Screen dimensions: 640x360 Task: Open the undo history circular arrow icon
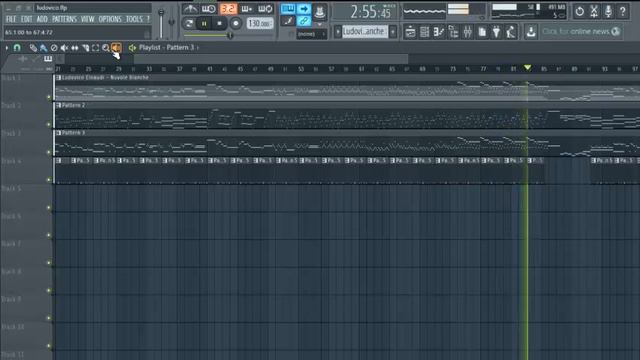pyautogui.click(x=580, y=11)
